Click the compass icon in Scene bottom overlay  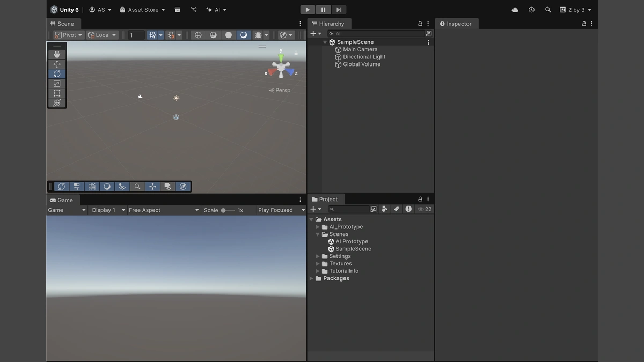pos(183,187)
